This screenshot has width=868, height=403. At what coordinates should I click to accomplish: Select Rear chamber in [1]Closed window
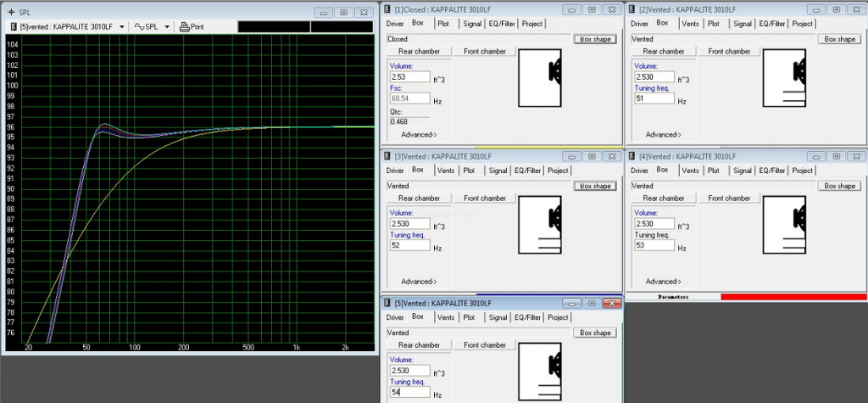point(419,52)
